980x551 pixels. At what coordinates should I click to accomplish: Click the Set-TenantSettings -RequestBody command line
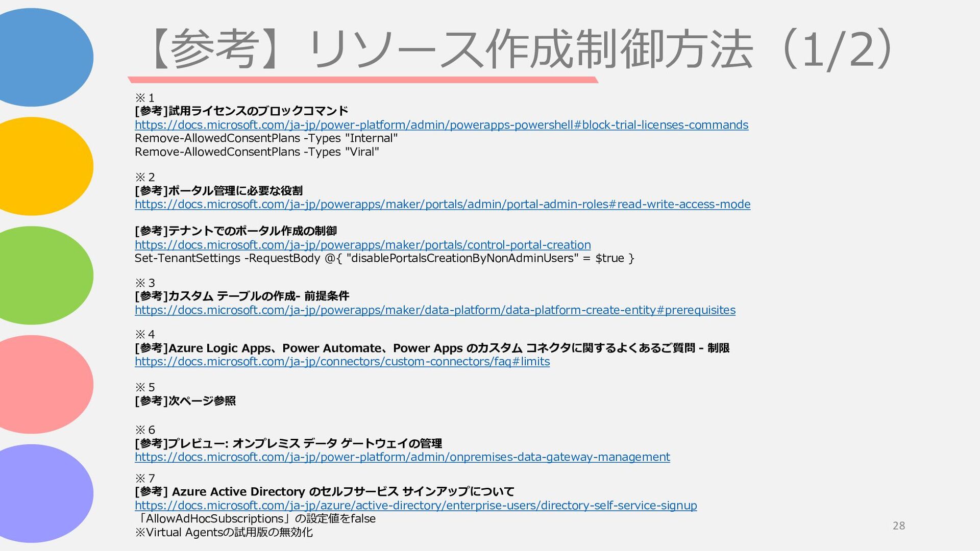pyautogui.click(x=384, y=258)
